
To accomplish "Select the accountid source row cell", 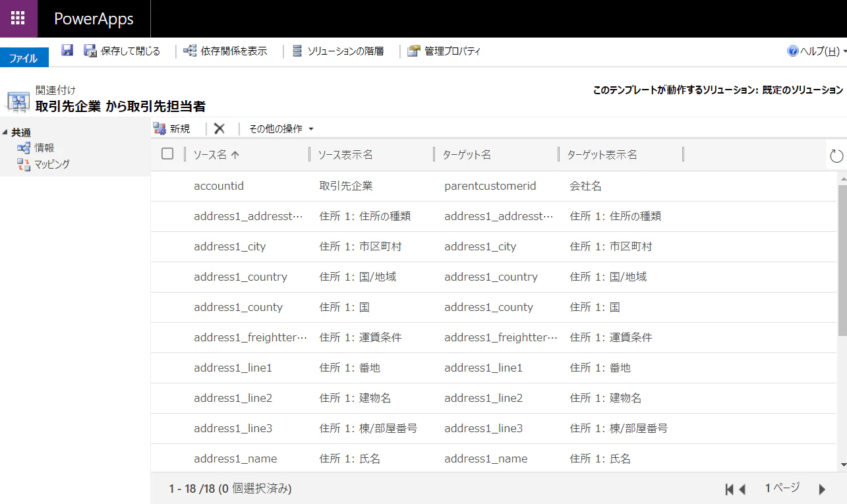I will click(219, 186).
